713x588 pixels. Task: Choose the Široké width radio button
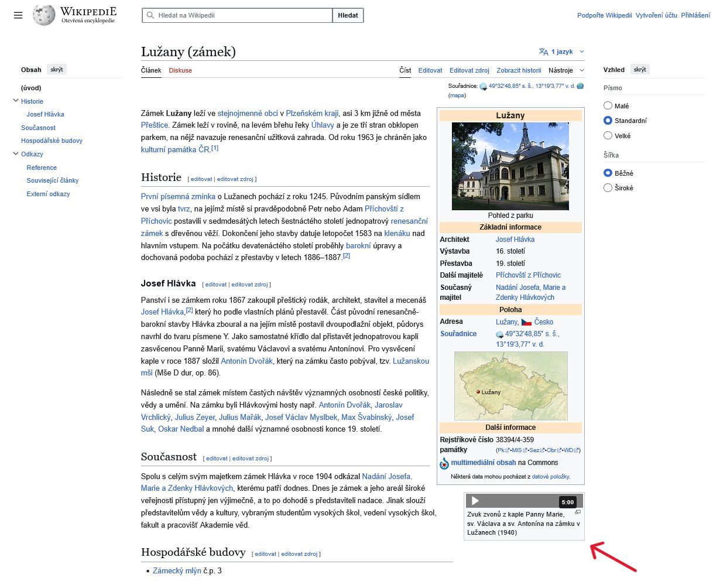click(608, 188)
